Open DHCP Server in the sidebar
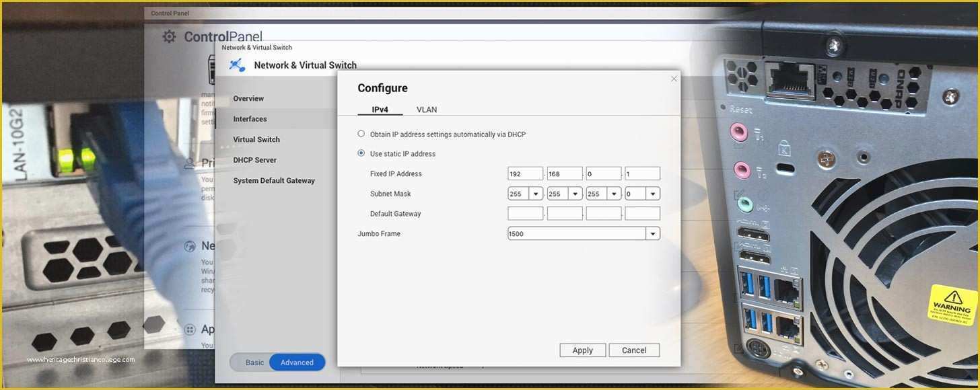980x390 pixels. pyautogui.click(x=255, y=160)
